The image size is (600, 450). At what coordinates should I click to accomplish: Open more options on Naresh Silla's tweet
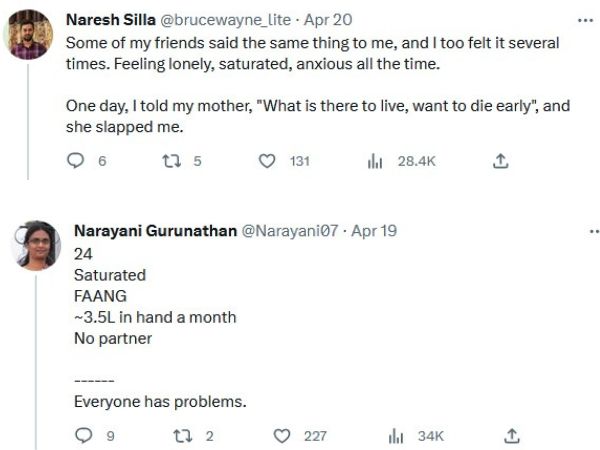click(585, 19)
